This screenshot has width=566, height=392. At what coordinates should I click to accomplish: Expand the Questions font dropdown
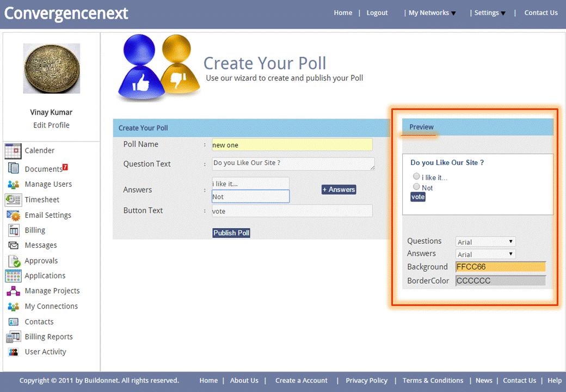pos(485,242)
